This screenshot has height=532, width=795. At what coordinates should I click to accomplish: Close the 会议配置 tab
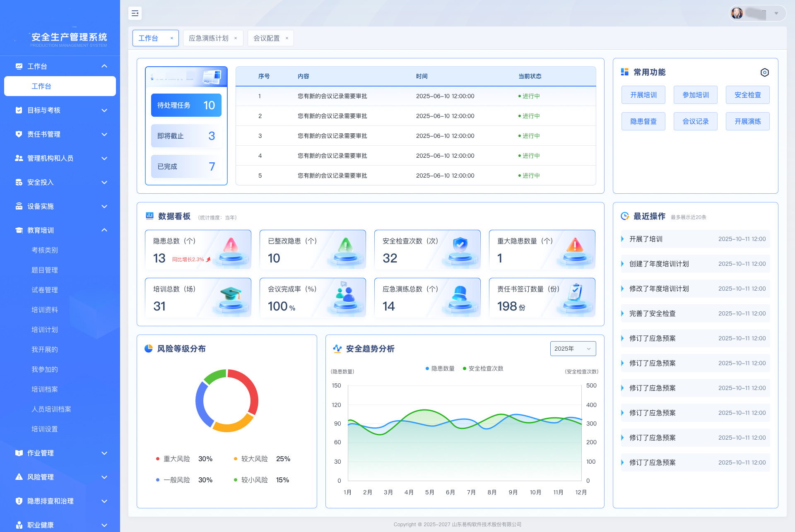pyautogui.click(x=287, y=38)
